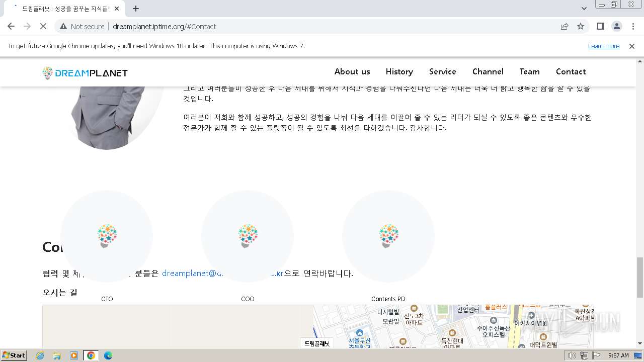This screenshot has width=644, height=362.
Task: Select the 드림플래닛 map marker label
Action: tap(317, 343)
